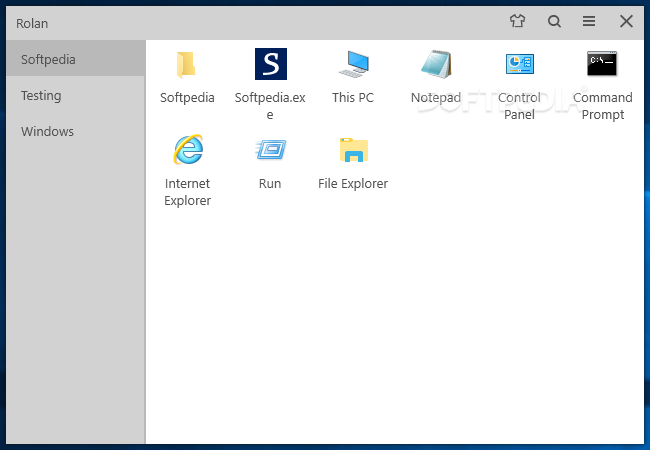Image resolution: width=650 pixels, height=450 pixels.
Task: Launch the Run dialog shortcut
Action: pos(271,150)
